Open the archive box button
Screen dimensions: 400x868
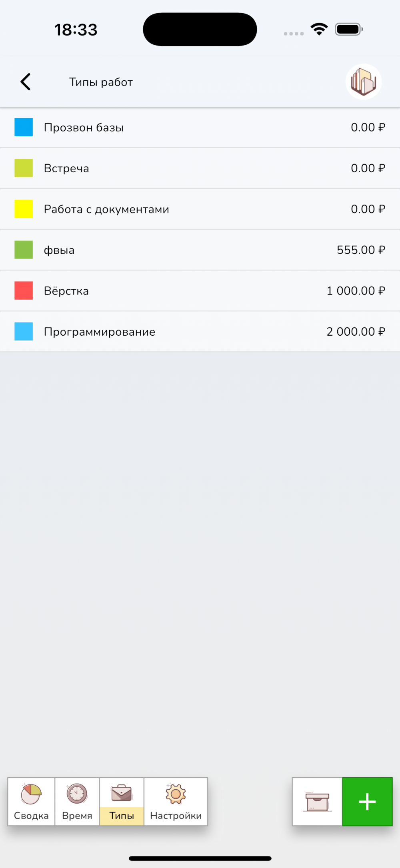[317, 802]
